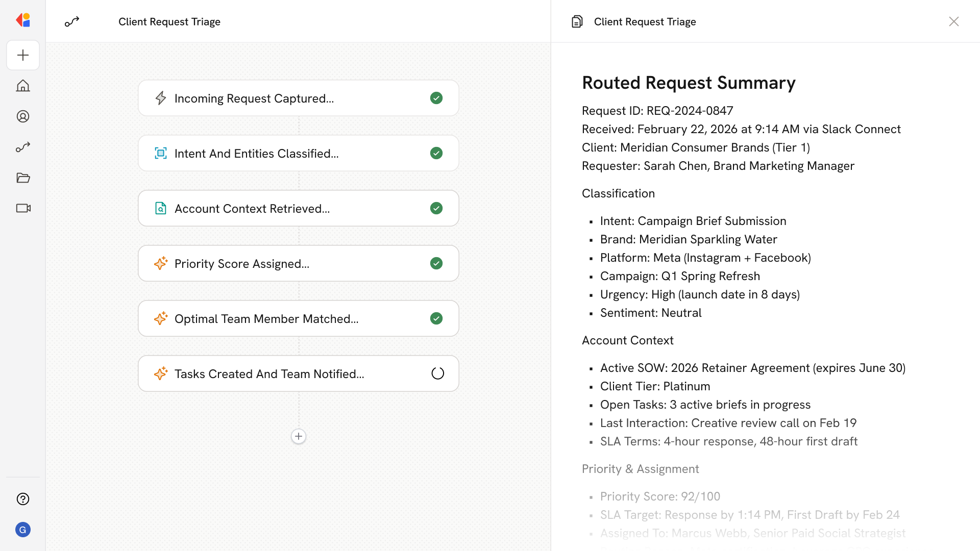Click the plus button in the left sidebar
The height and width of the screenshot is (551, 980).
(23, 55)
